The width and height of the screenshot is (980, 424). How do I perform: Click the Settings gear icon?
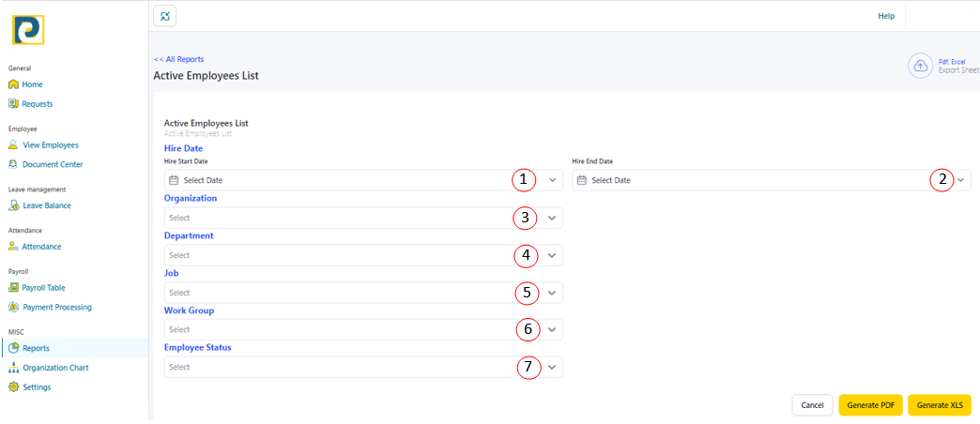(x=13, y=387)
